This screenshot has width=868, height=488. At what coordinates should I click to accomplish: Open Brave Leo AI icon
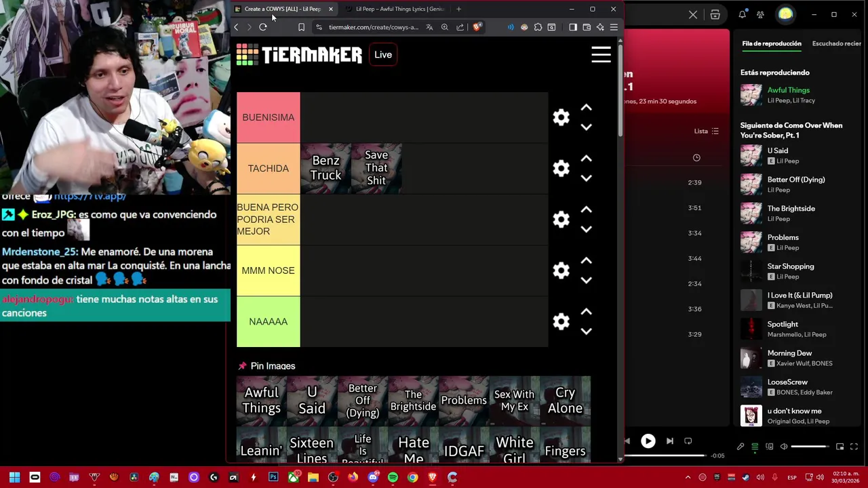tap(600, 27)
